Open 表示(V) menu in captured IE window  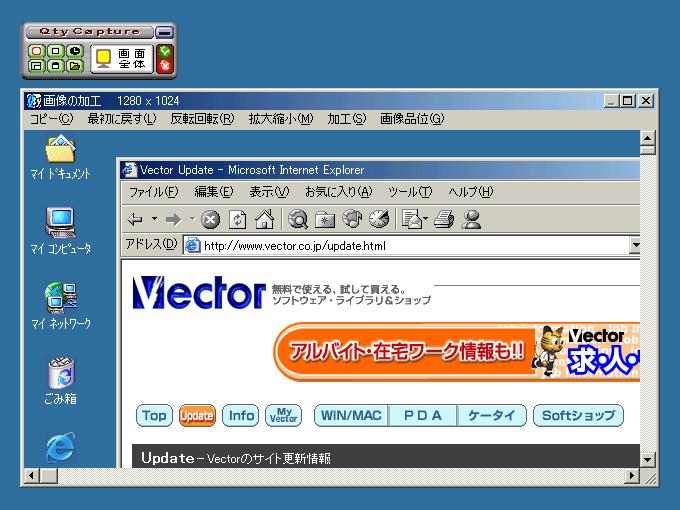click(269, 192)
